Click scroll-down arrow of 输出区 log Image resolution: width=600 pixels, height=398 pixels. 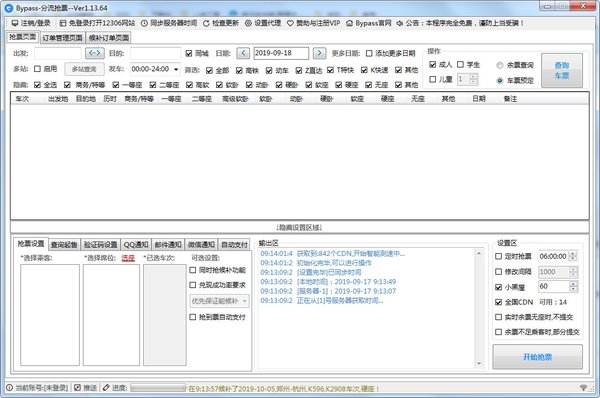point(479,363)
